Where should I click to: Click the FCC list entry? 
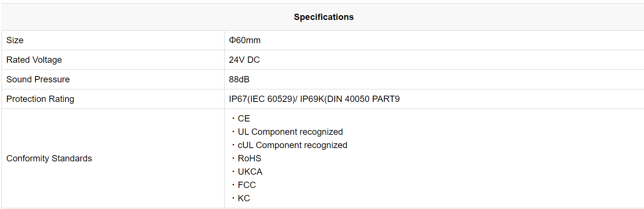(x=247, y=185)
